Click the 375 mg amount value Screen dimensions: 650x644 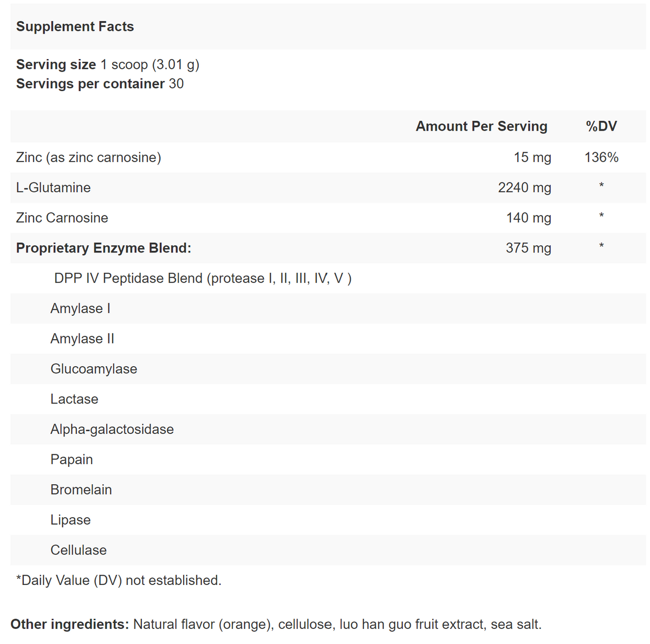528,248
